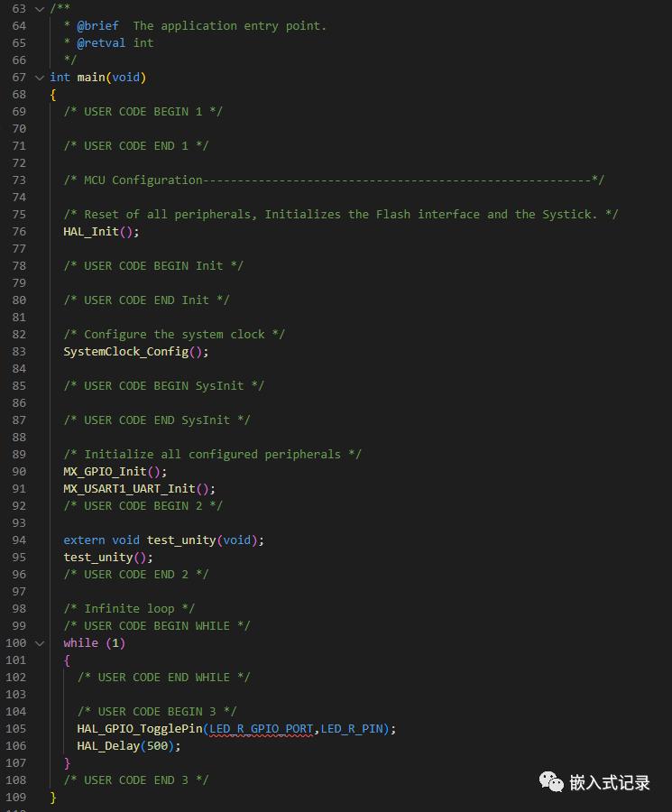672x812 pixels.
Task: Click the while loop closing brace on line 107
Action: [67, 762]
